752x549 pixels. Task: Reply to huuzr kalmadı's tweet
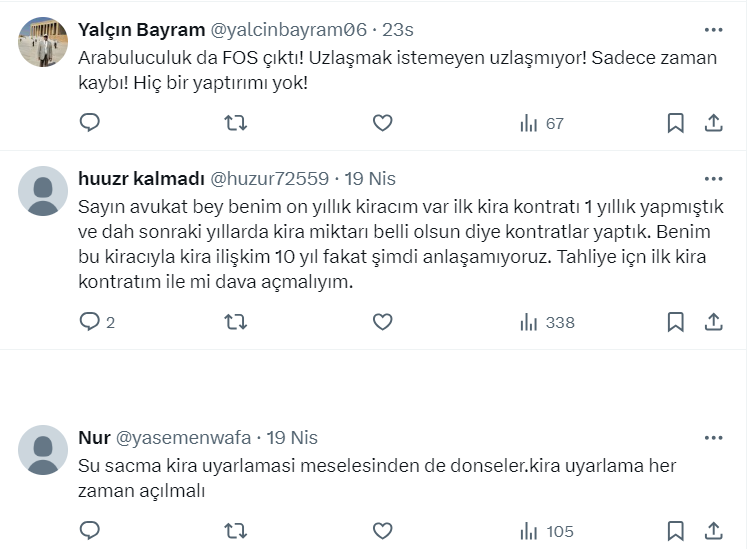pos(90,322)
